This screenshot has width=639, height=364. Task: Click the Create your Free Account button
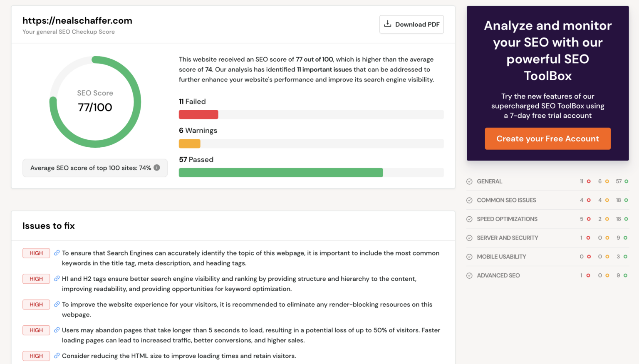[547, 139]
